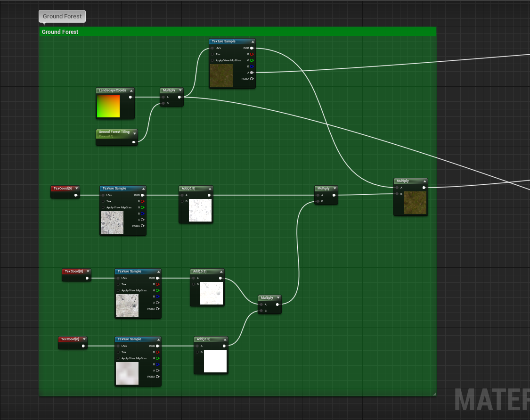Click UVs input pin on topmost Texture Sample
Image resolution: width=530 pixels, height=420 pixels.
click(x=212, y=48)
